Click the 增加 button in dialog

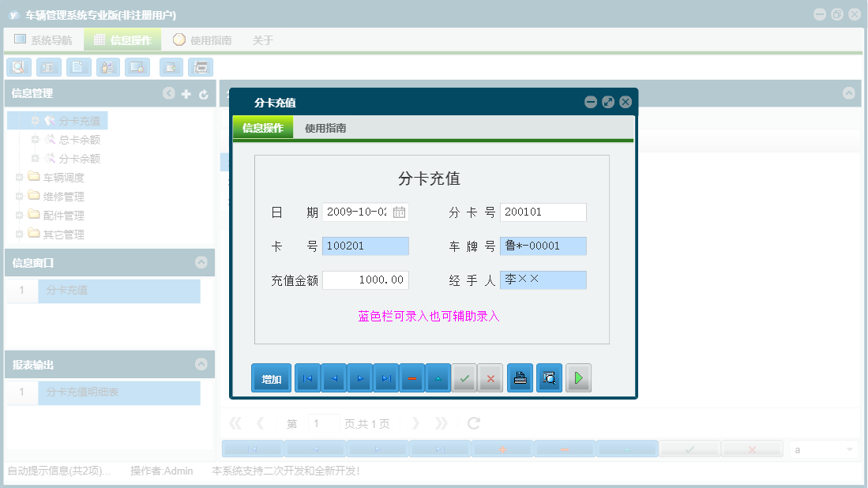[x=271, y=378]
